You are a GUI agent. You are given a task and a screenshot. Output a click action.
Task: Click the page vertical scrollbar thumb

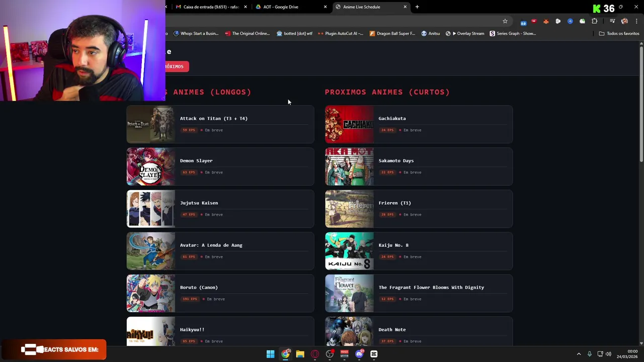641,105
